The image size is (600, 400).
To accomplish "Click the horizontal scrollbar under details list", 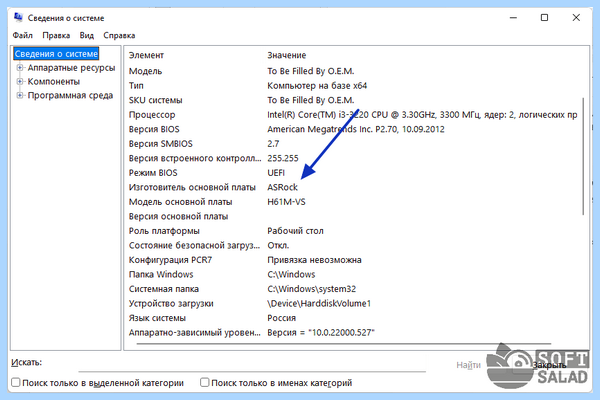I will (343, 343).
